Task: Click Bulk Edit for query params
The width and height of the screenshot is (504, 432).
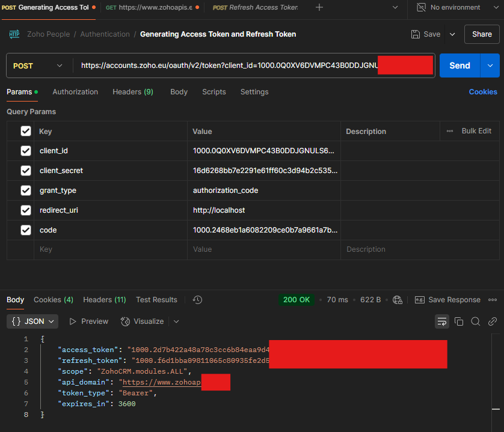Action: [476, 131]
